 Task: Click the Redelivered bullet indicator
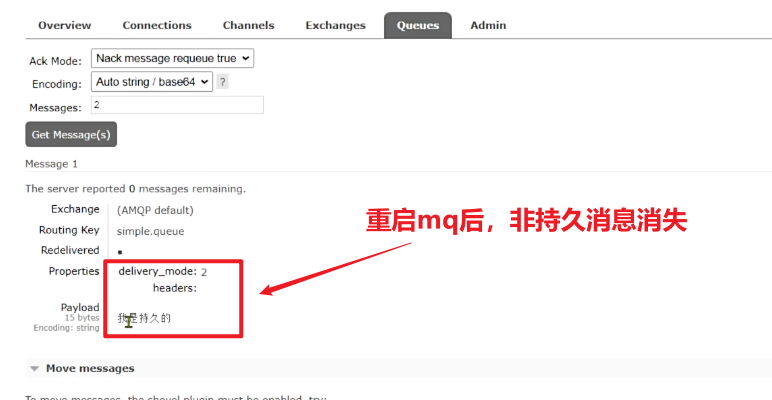pos(120,252)
